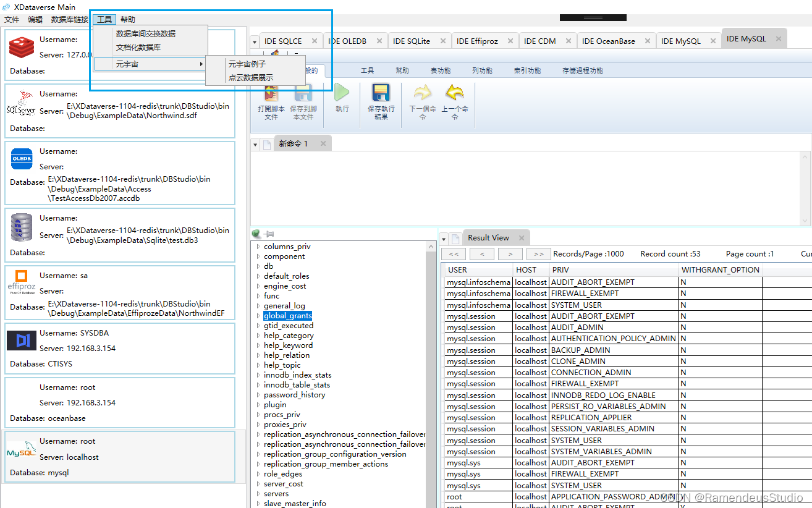Switch to the IDE CDM tab

point(539,41)
